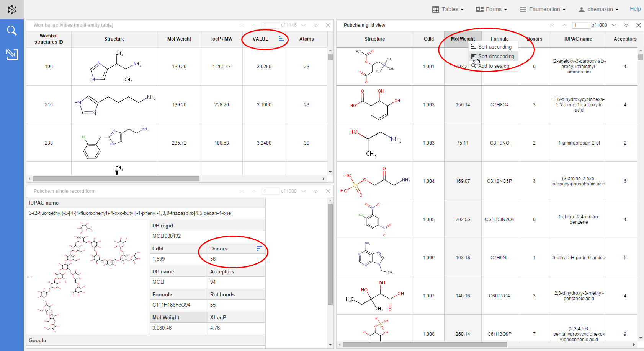Image resolution: width=644 pixels, height=351 pixels.
Task: Close the Wombat activities panel
Action: click(x=328, y=25)
